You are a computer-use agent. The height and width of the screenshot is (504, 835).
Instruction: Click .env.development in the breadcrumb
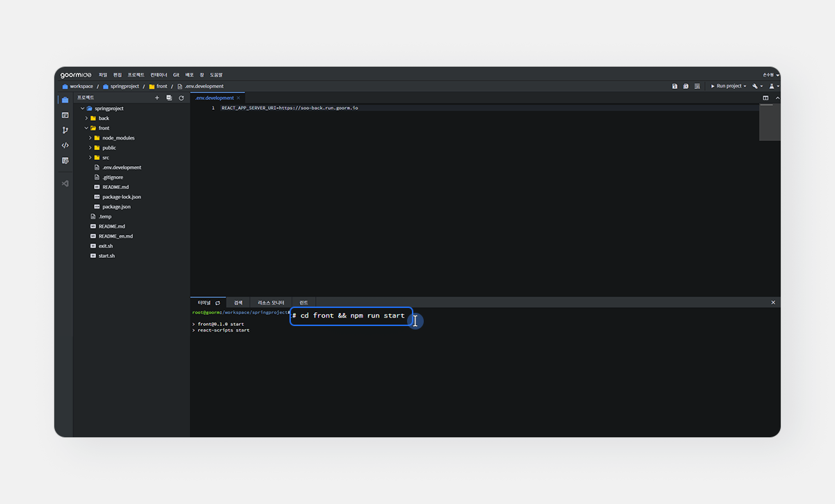(x=200, y=86)
